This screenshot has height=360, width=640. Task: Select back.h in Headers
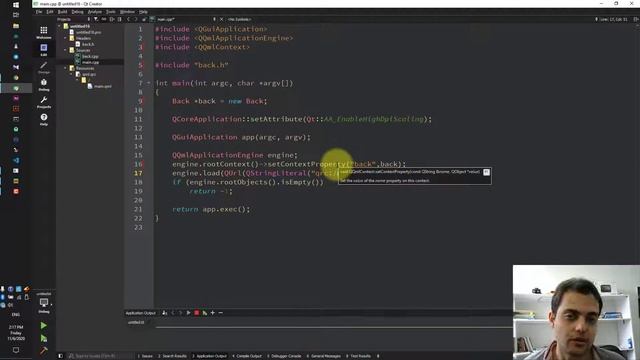88,44
